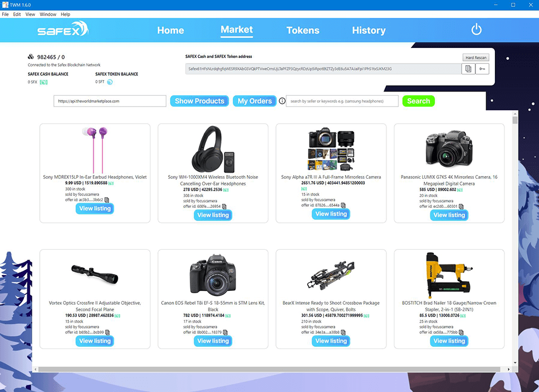539x392 pixels.
Task: Click the Sony Alpha camera bundle image
Action: [x=331, y=149]
